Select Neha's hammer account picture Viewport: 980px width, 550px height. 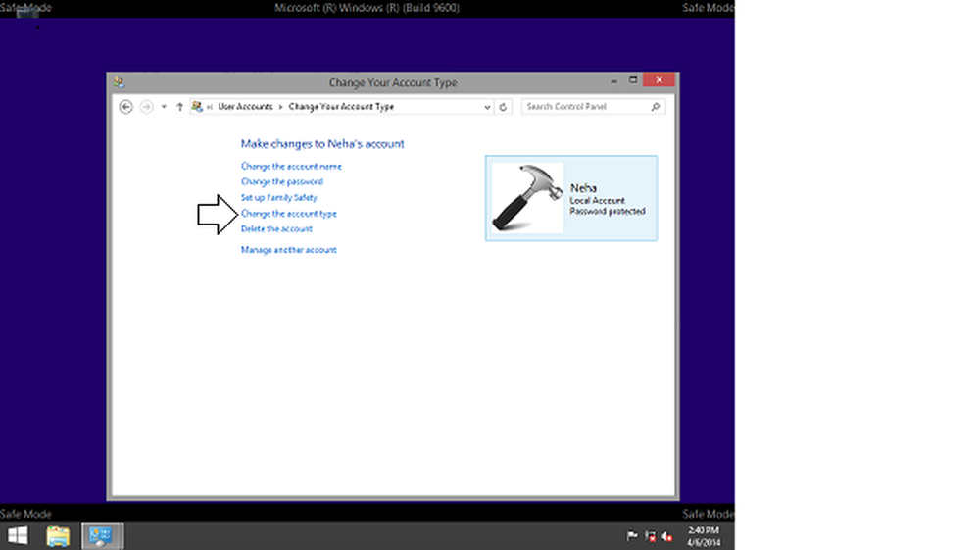point(527,198)
